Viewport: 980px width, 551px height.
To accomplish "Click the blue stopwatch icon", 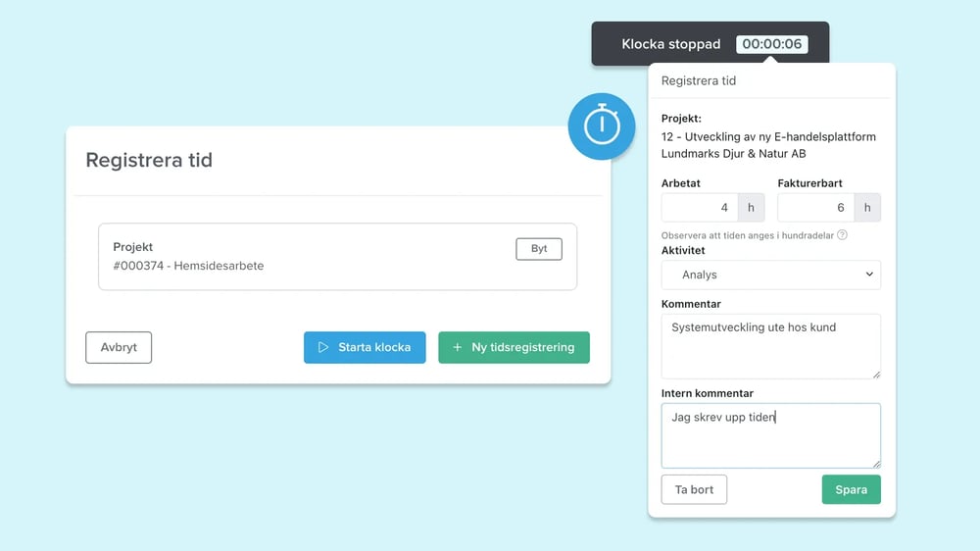I will pyautogui.click(x=601, y=126).
